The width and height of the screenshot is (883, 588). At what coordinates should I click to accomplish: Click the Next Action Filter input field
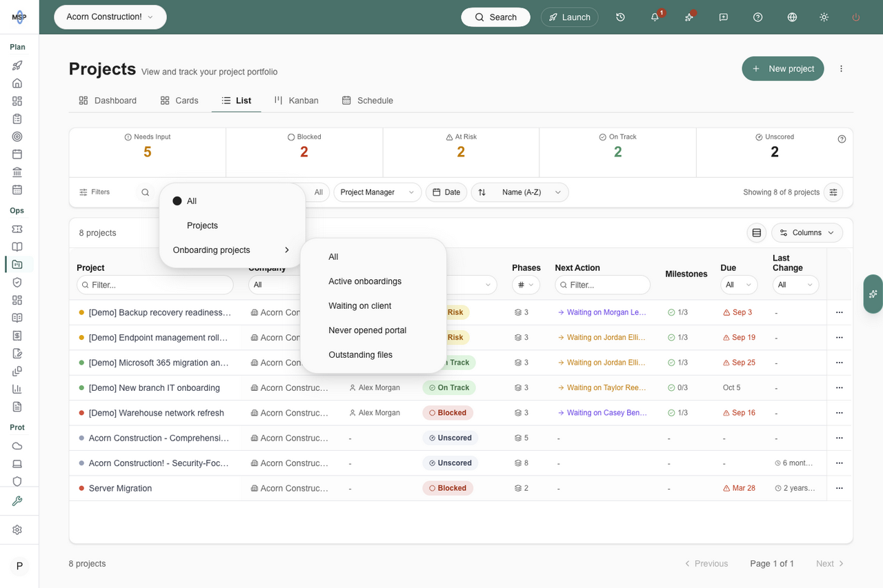(x=603, y=285)
